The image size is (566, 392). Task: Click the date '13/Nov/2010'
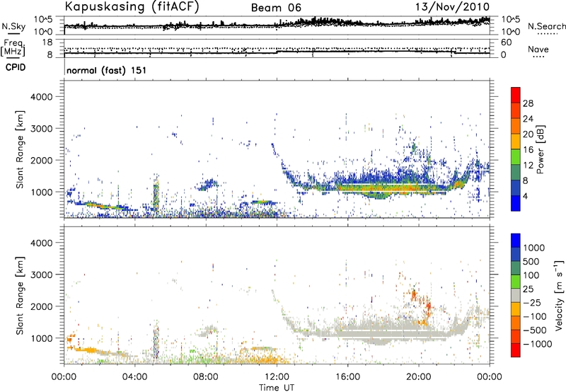click(x=452, y=6)
